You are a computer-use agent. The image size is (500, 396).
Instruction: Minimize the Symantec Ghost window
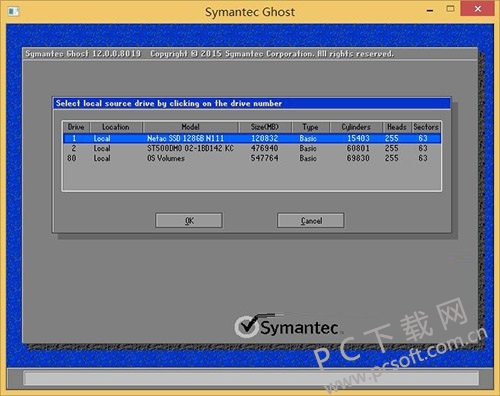[430, 11]
